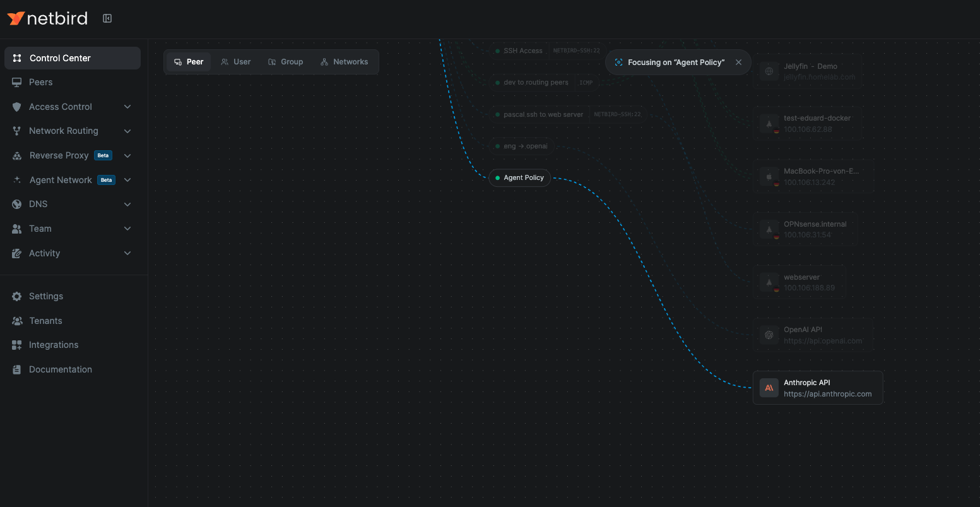The width and height of the screenshot is (980, 507).
Task: Click the OpenAI API logo icon
Action: click(x=769, y=335)
